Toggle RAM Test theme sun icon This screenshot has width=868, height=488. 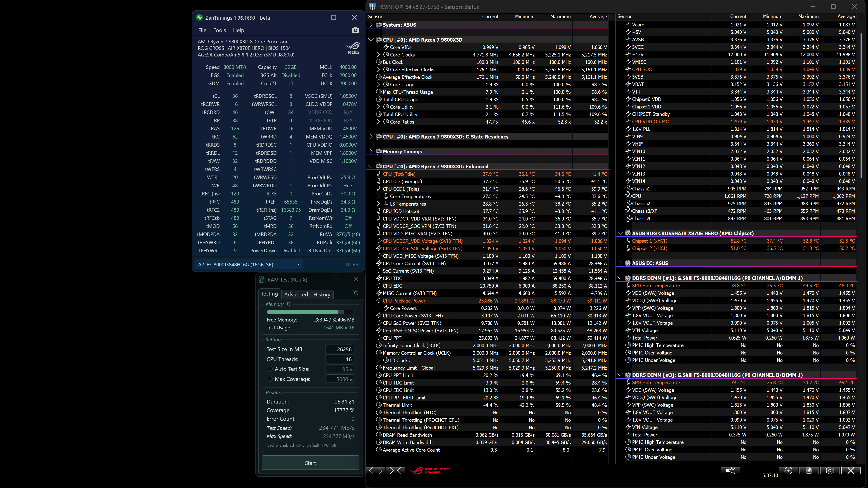pyautogui.click(x=356, y=293)
